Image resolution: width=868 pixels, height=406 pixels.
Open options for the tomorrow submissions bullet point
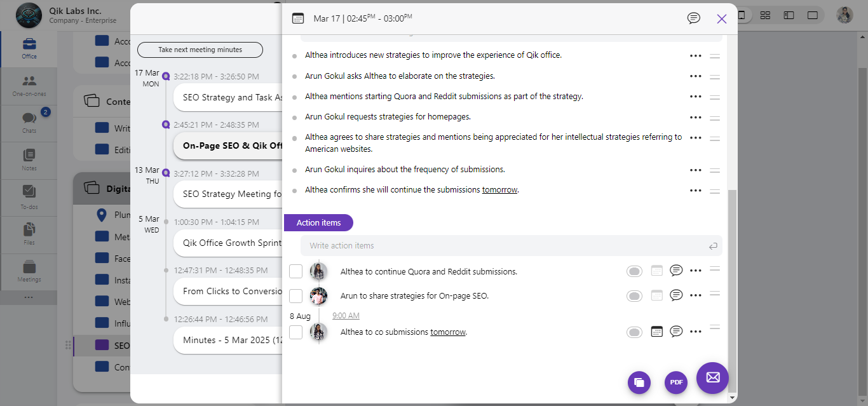pos(695,189)
